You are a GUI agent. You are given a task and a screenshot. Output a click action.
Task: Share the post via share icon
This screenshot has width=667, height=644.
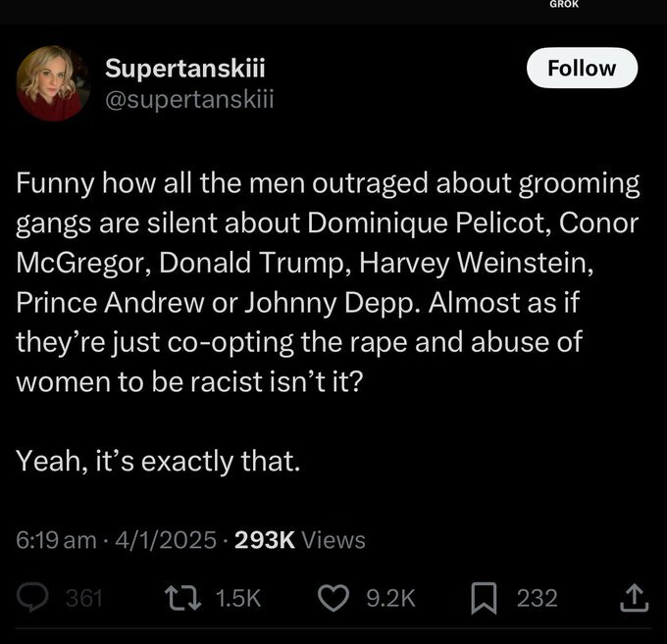635,598
